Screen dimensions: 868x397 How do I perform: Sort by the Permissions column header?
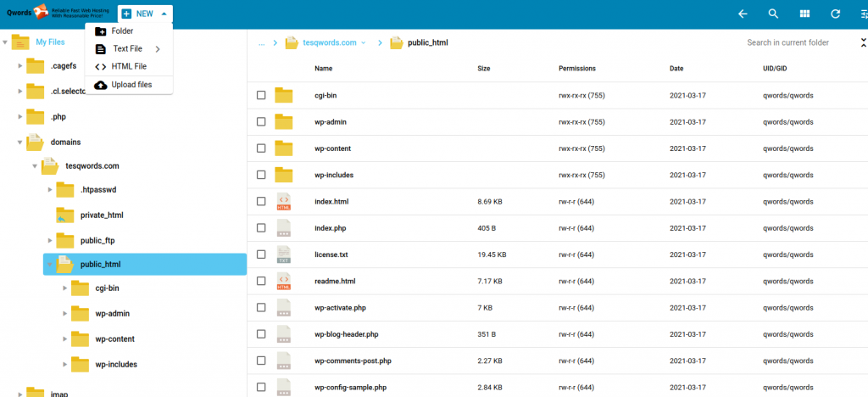coord(576,69)
